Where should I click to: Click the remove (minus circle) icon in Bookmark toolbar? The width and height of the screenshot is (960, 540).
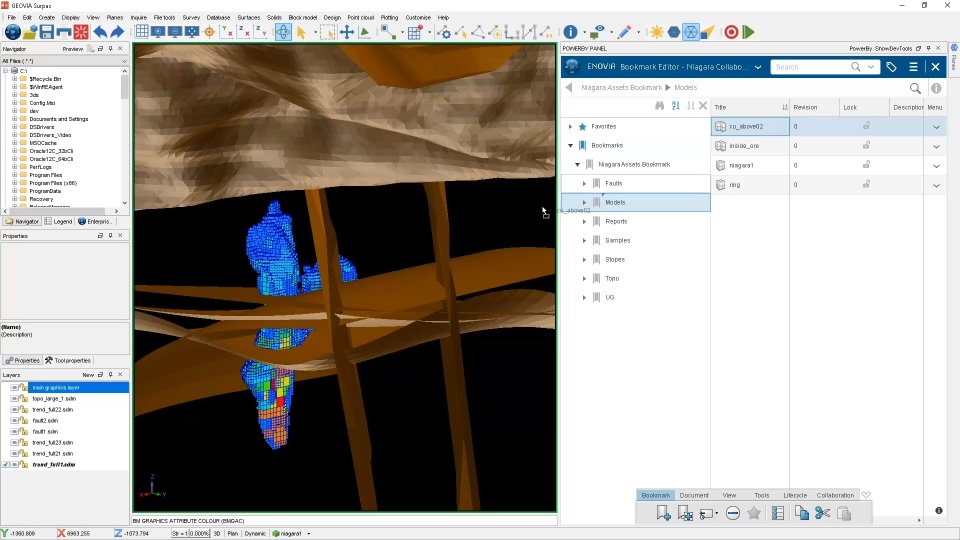733,513
